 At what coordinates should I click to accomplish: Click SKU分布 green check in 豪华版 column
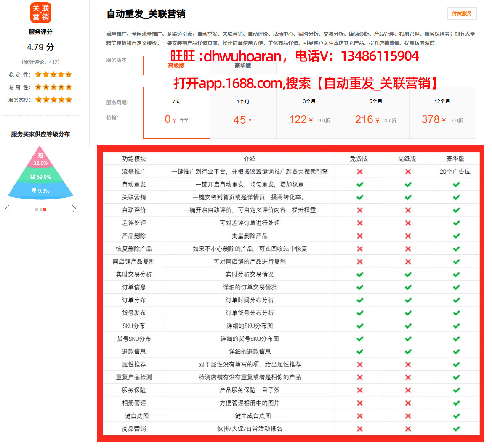point(456,326)
